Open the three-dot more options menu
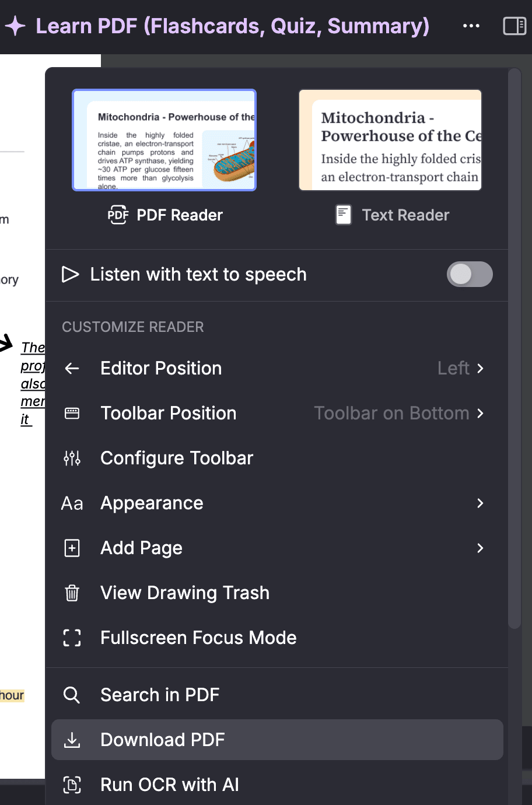Viewport: 532px width, 805px height. (x=471, y=26)
